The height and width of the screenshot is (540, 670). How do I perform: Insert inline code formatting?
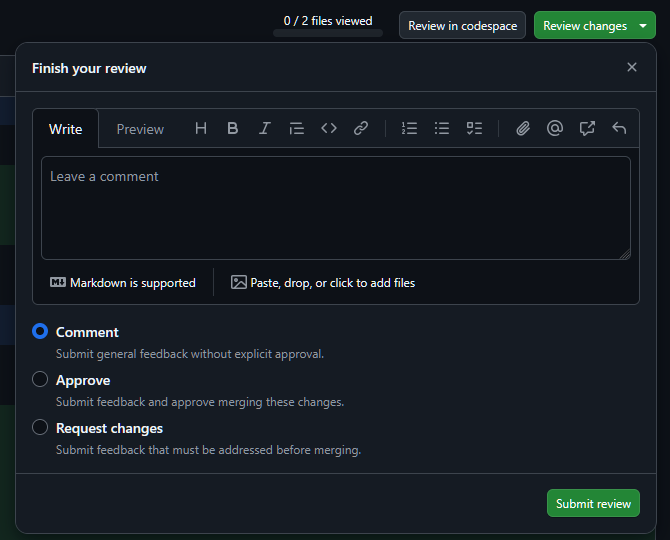click(329, 128)
